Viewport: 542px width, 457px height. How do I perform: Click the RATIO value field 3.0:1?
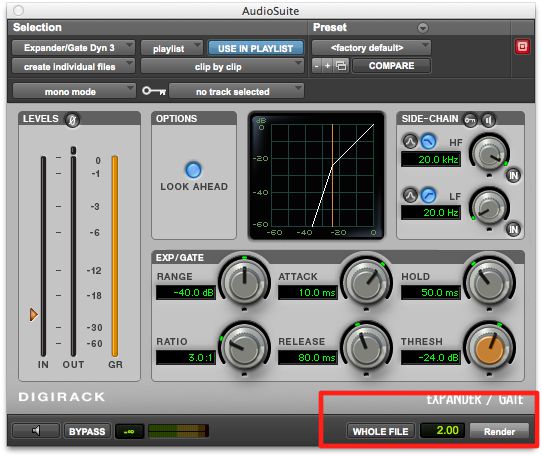(186, 357)
